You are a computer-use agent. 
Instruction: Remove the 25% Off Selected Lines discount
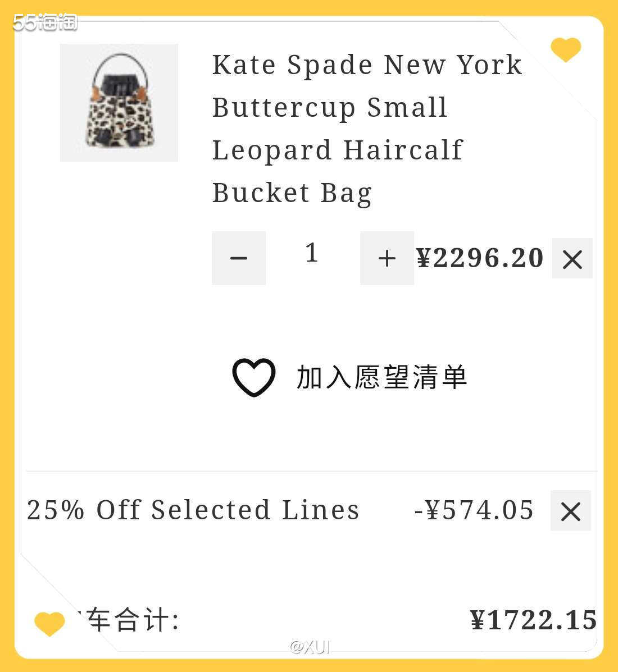point(570,511)
